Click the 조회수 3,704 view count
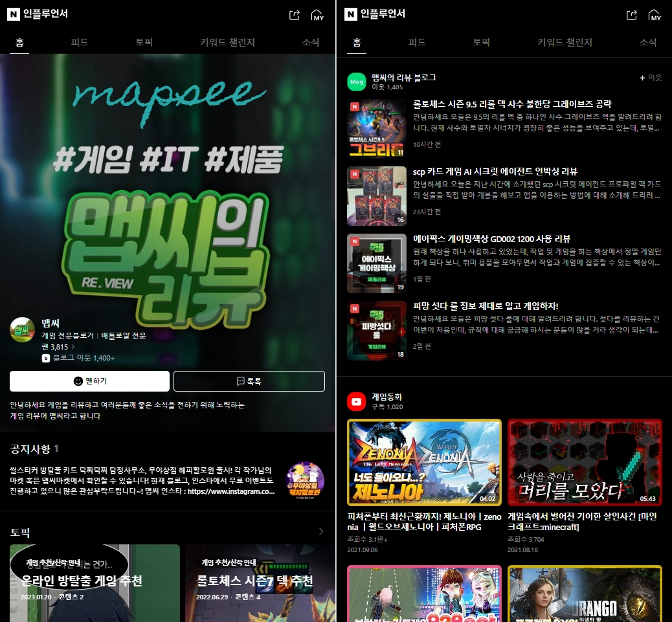The height and width of the screenshot is (622, 672). tap(526, 539)
